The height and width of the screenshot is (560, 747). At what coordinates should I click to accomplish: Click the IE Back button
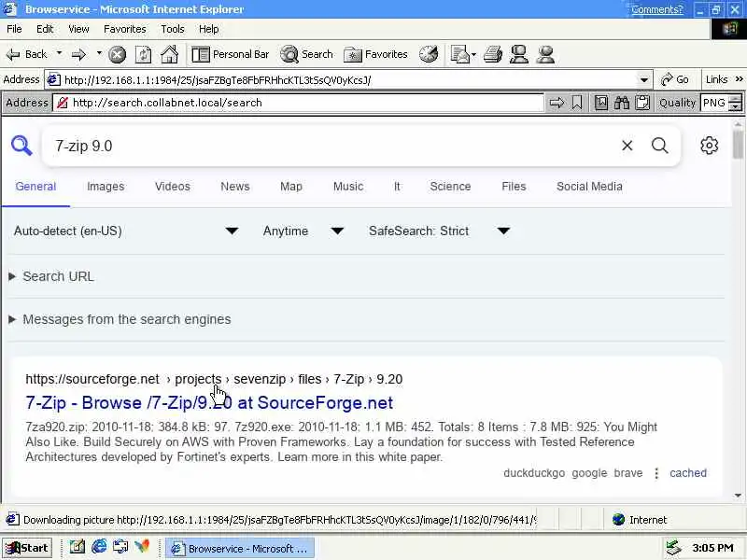point(27,54)
